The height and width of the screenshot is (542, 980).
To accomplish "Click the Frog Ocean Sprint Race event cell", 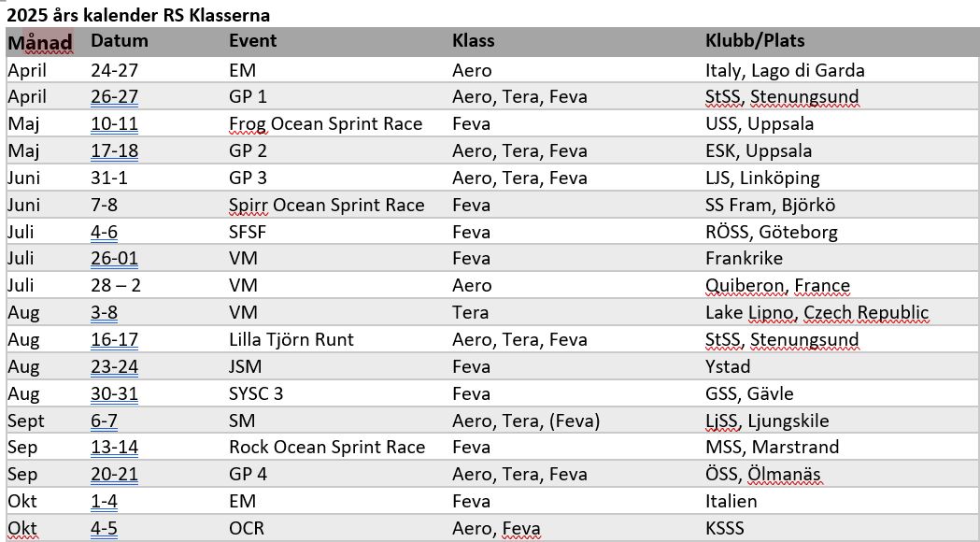I will point(326,123).
